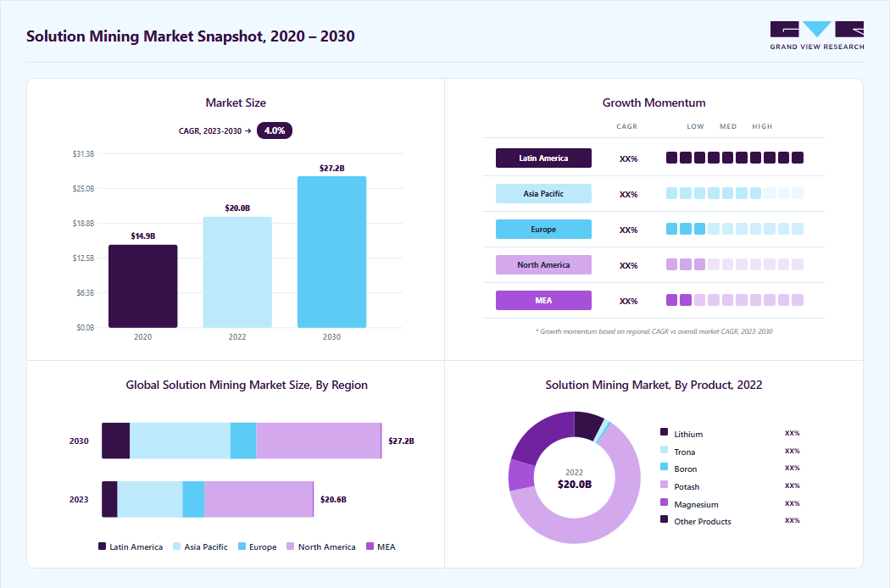Click the XX% value next to Other Products
This screenshot has width=890, height=588.
792,520
